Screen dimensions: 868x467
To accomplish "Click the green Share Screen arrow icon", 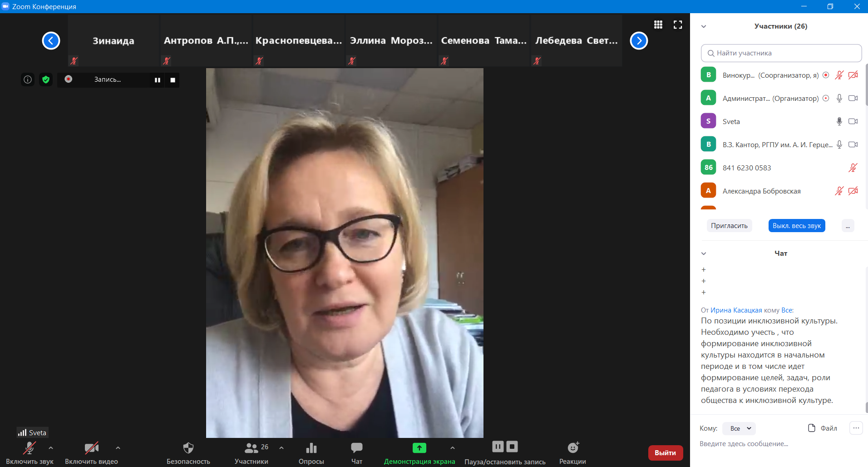I will pos(419,448).
